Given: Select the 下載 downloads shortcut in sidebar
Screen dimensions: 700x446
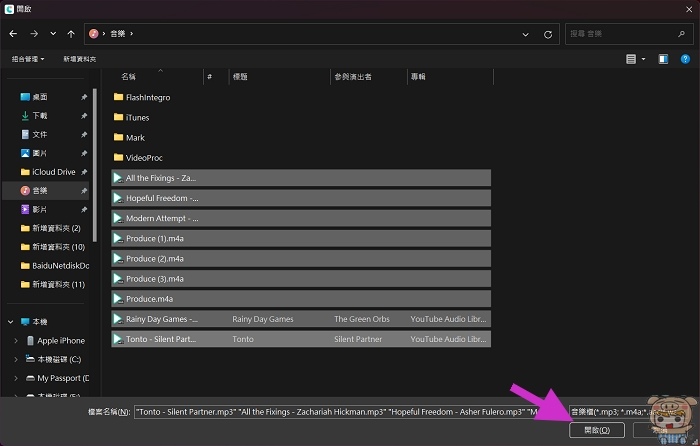Looking at the screenshot, I should [x=40, y=115].
